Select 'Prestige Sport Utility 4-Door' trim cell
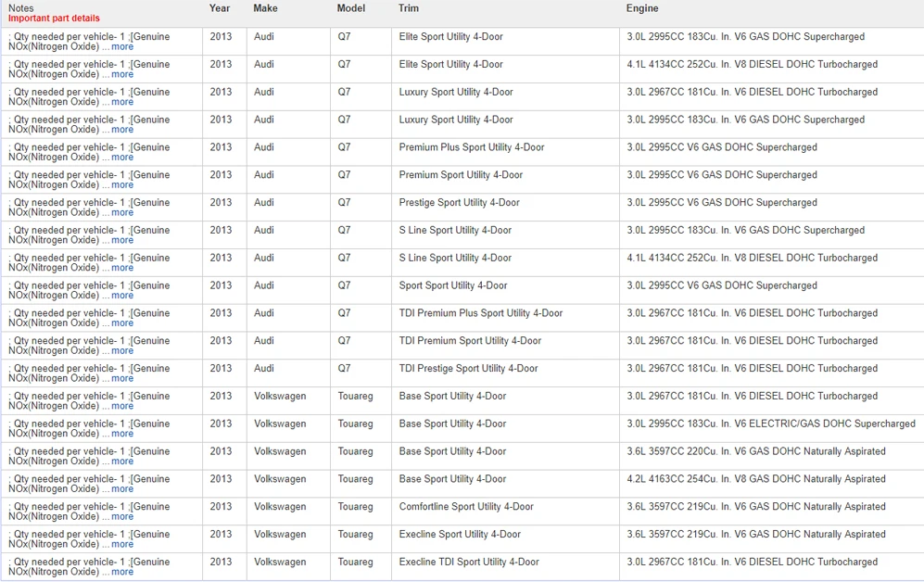This screenshot has height=582, width=924. click(x=459, y=203)
